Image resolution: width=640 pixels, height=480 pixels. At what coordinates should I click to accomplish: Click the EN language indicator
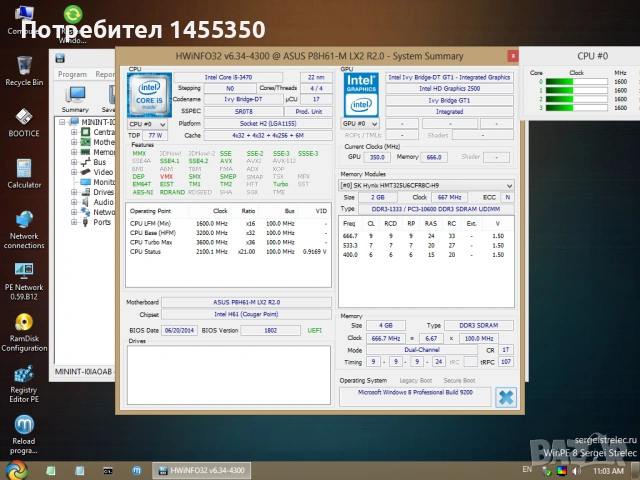coord(527,469)
